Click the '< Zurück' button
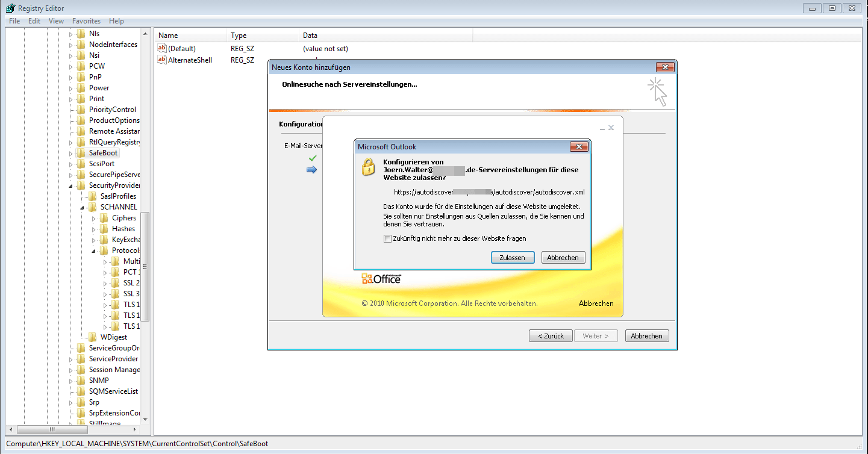 pos(551,336)
